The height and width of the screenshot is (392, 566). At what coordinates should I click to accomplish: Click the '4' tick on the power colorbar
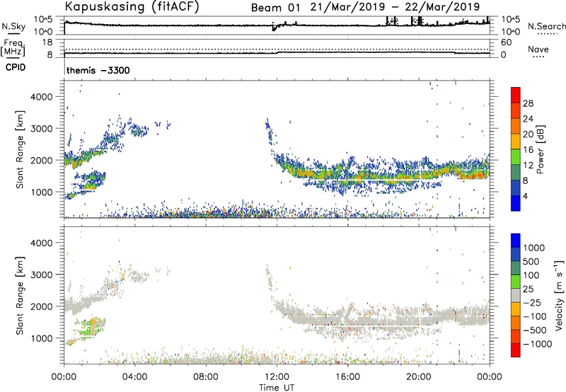[525, 196]
